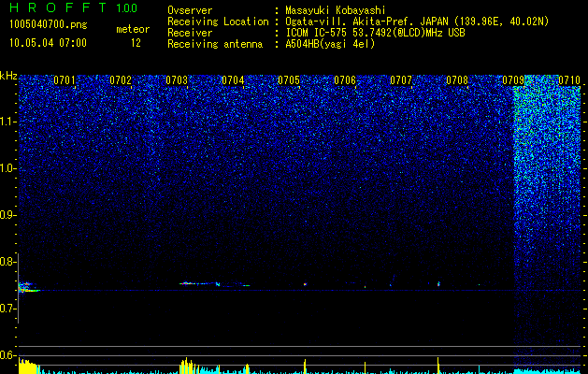The width and height of the screenshot is (588, 374).
Task: Click the bright noise band under 0709
Action: (546, 225)
